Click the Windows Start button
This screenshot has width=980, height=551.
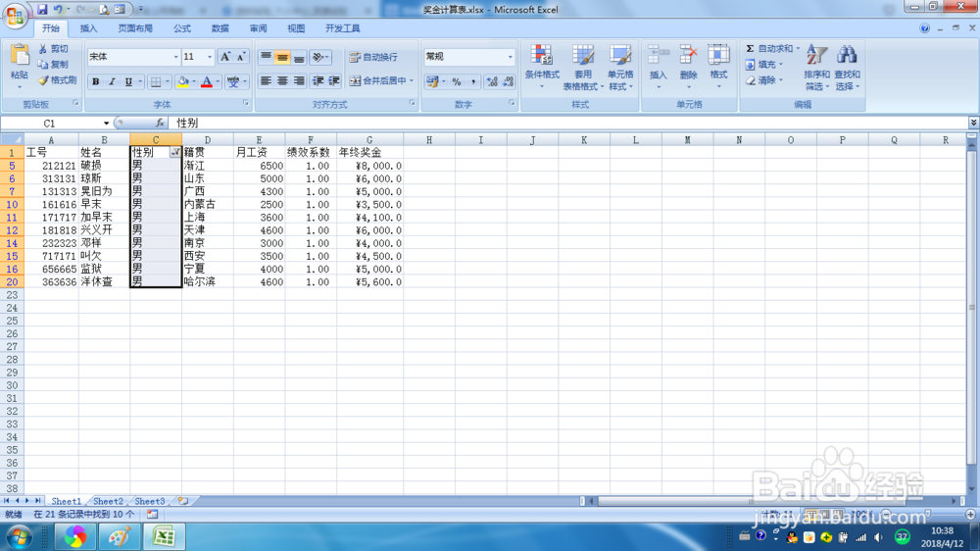(x=18, y=537)
